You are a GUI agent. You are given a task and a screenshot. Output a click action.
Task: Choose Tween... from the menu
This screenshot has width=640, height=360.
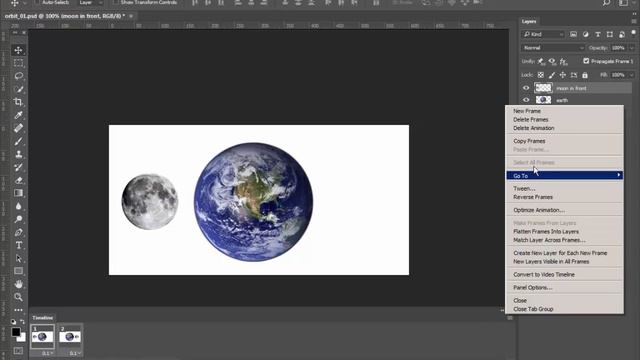(524, 189)
